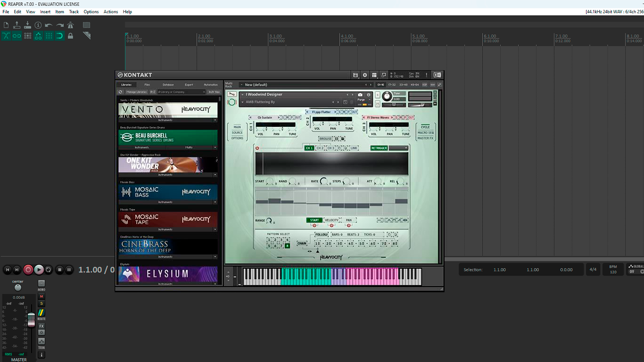
Task: Click the FOLLOW button
Action: 321,235
